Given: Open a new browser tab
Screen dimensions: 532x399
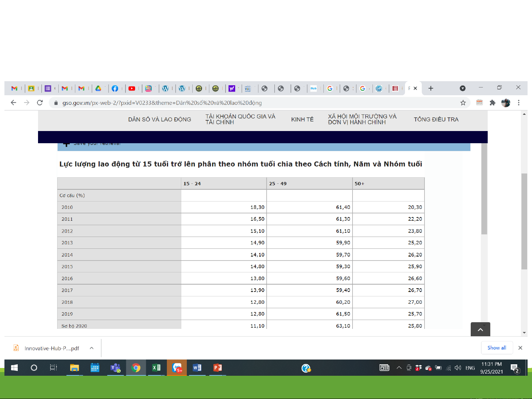Looking at the screenshot, I should tap(431, 88).
